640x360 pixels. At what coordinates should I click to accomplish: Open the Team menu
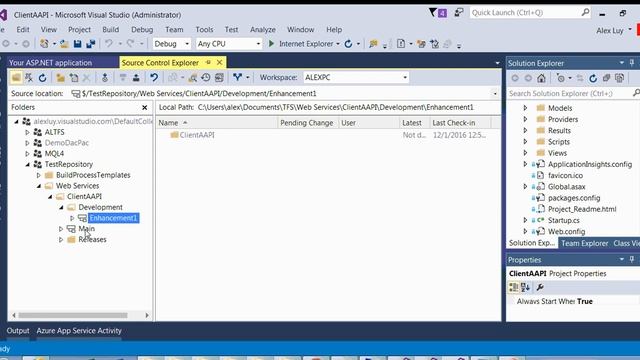[x=174, y=30]
